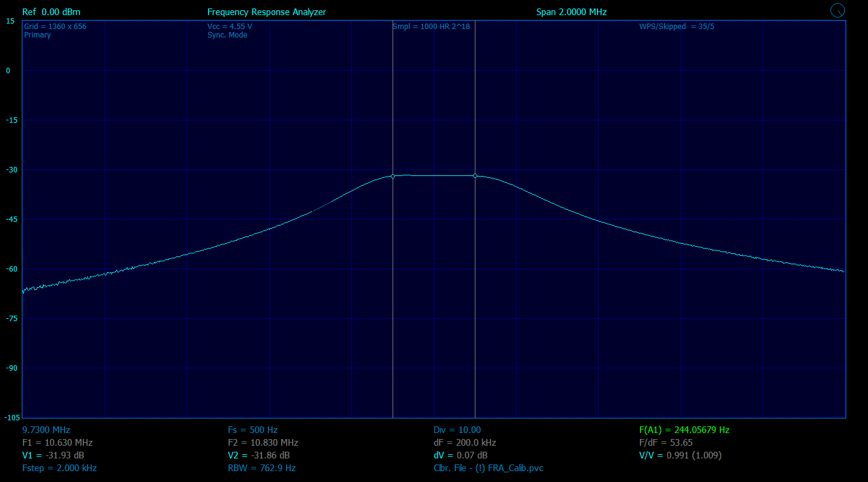Screen dimensions: 868x482
Task: Click the -105 label on the vertical axis
Action: [11, 418]
